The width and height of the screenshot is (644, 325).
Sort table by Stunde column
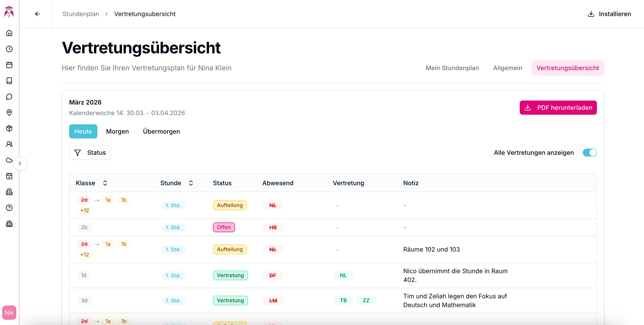(191, 183)
